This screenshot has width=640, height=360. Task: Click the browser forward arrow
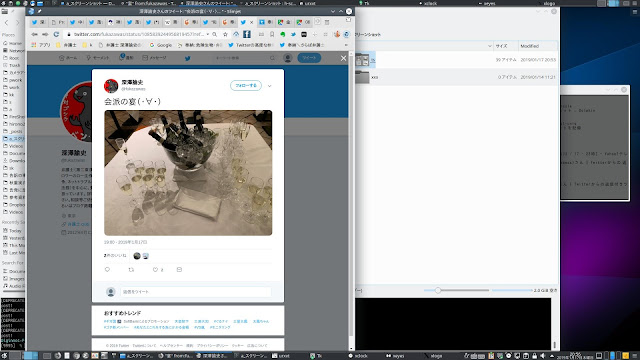pyautogui.click(x=45, y=34)
